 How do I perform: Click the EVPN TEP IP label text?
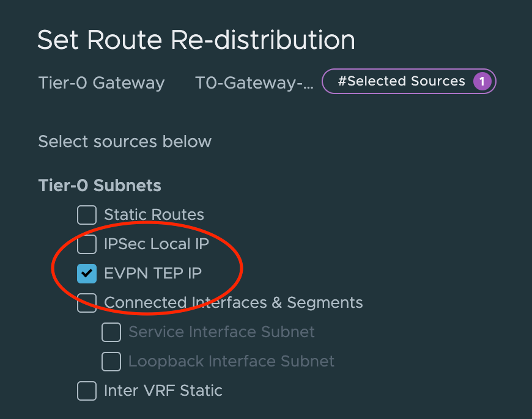click(x=153, y=274)
